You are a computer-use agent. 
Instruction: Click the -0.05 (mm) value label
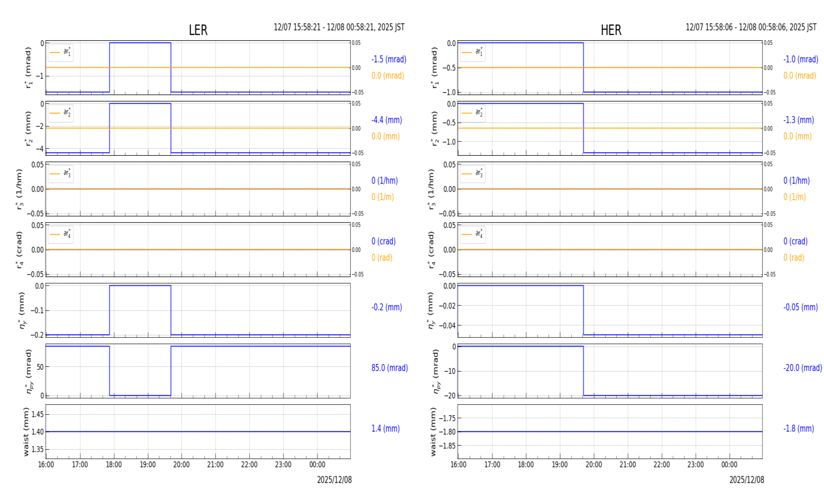[800, 307]
